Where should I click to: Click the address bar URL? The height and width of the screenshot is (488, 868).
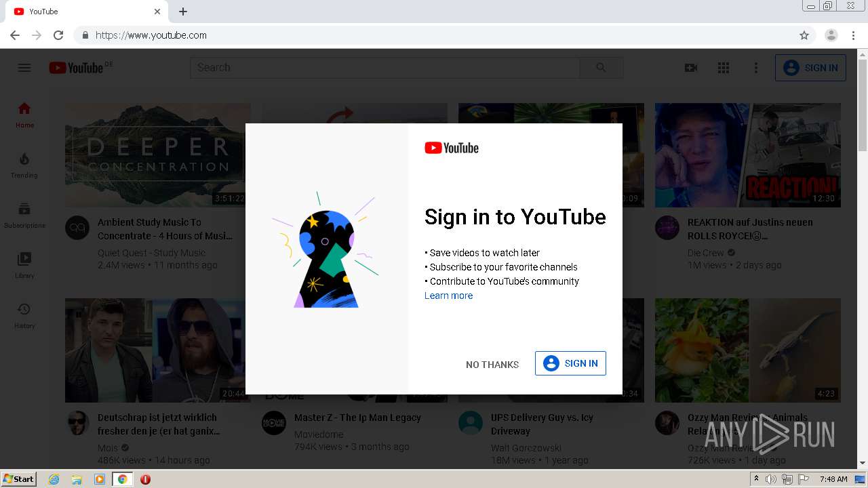point(151,35)
